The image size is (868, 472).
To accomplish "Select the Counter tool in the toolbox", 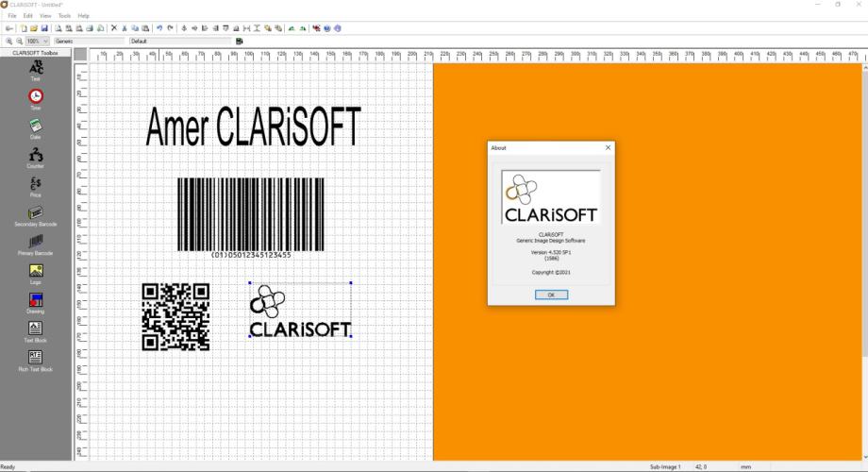I will [36, 158].
